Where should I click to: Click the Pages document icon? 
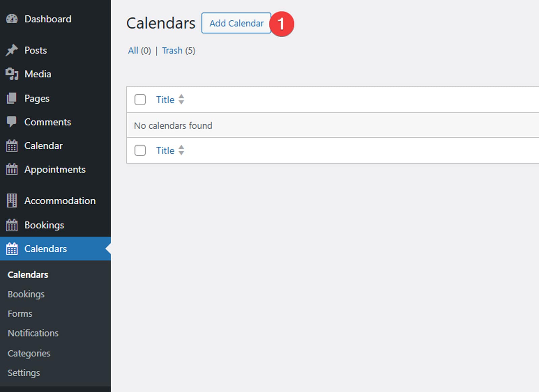(x=12, y=98)
